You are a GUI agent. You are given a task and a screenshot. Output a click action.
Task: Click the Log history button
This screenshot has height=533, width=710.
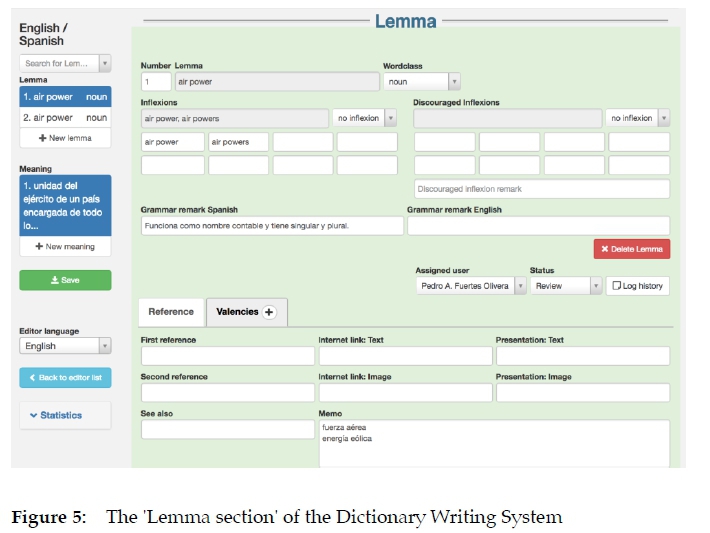(x=637, y=286)
